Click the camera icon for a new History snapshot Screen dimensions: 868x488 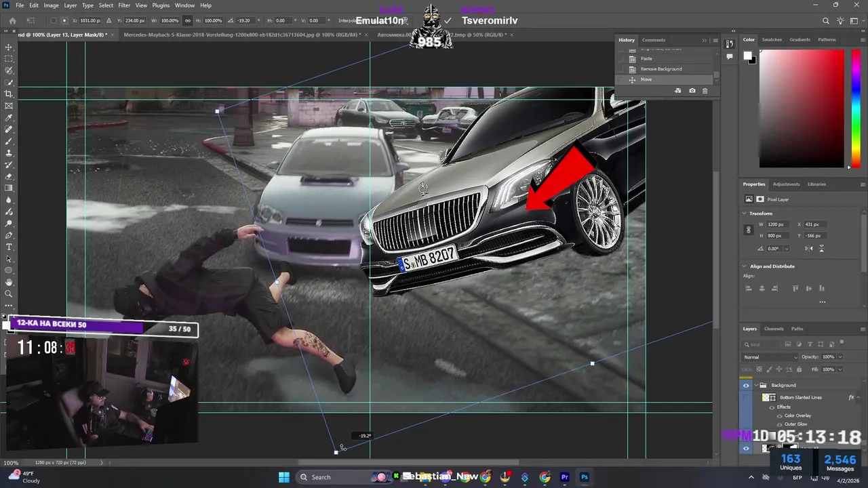click(x=692, y=91)
